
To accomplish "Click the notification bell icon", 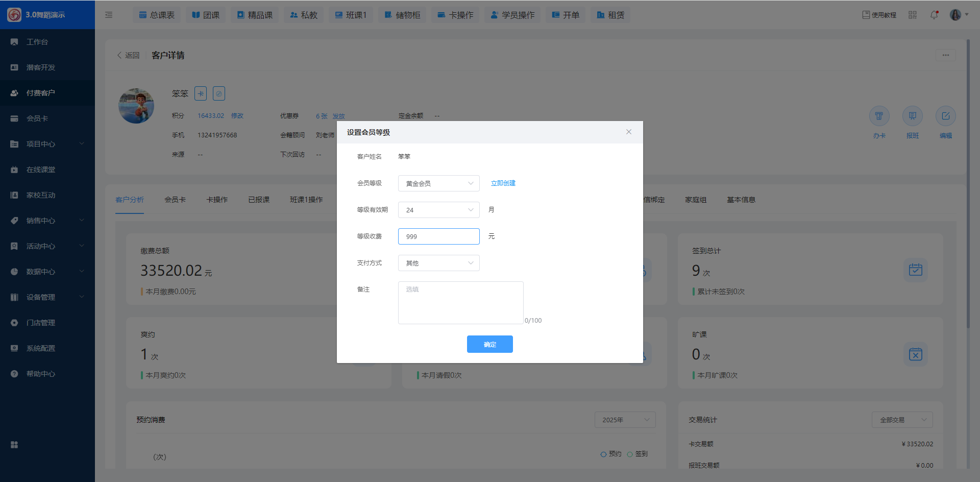I will coord(934,15).
